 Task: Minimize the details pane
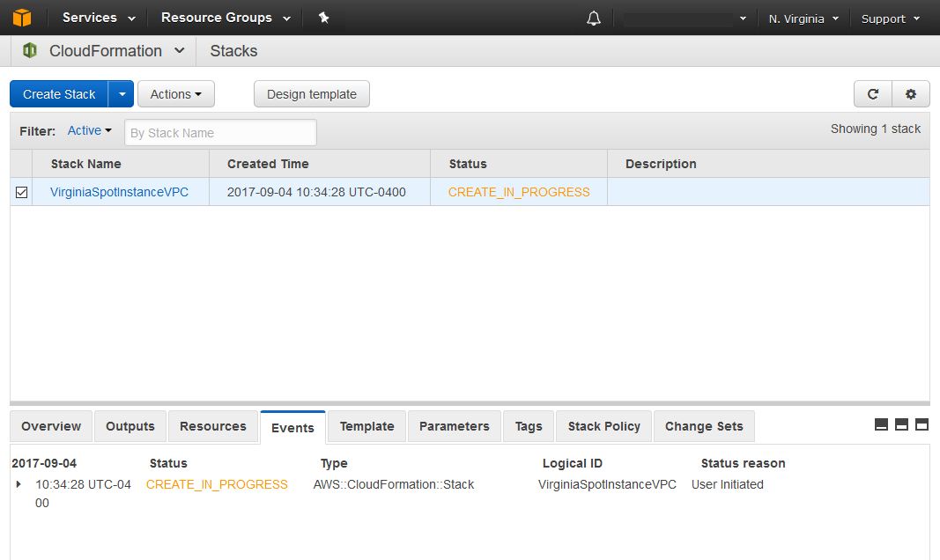click(x=881, y=424)
